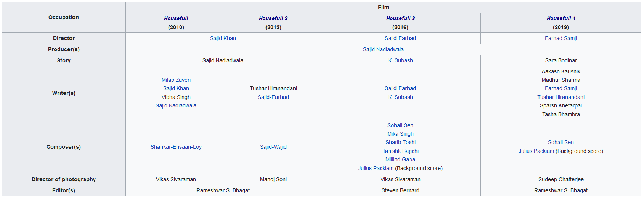Screen dimensions: 644x198
Task: Click the Sharib-Toshi link
Action: point(400,142)
